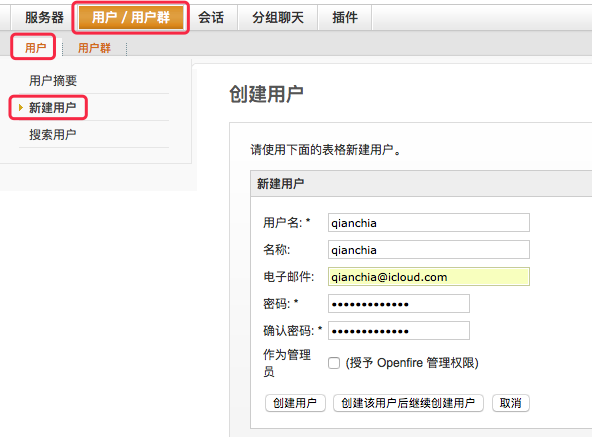Switch to the 用户群 sub-tab
This screenshot has width=592, height=437.
(94, 48)
